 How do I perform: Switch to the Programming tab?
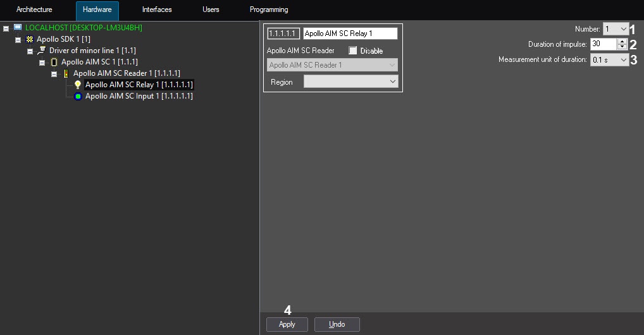[269, 9]
